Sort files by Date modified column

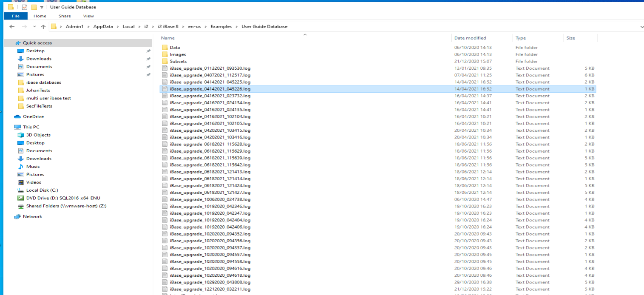[470, 38]
